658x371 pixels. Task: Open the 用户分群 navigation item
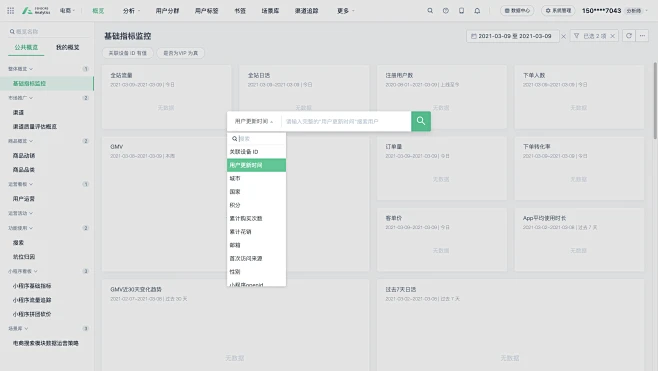[167, 10]
